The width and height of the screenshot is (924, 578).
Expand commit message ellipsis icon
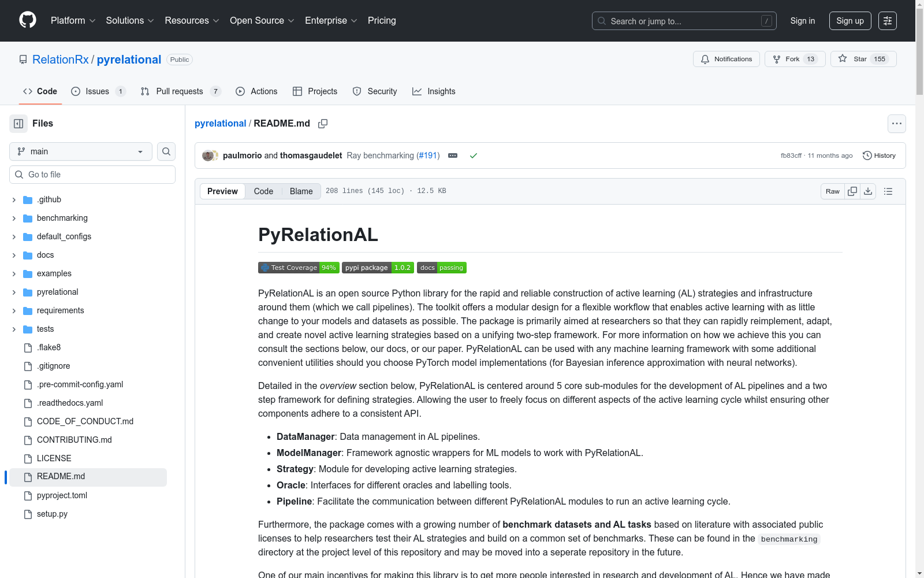(x=453, y=155)
